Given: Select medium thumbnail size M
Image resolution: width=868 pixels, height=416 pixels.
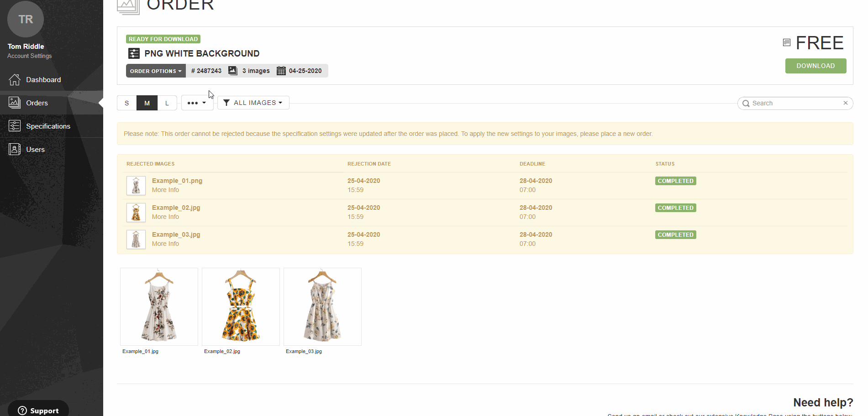Looking at the screenshot, I should pyautogui.click(x=147, y=103).
